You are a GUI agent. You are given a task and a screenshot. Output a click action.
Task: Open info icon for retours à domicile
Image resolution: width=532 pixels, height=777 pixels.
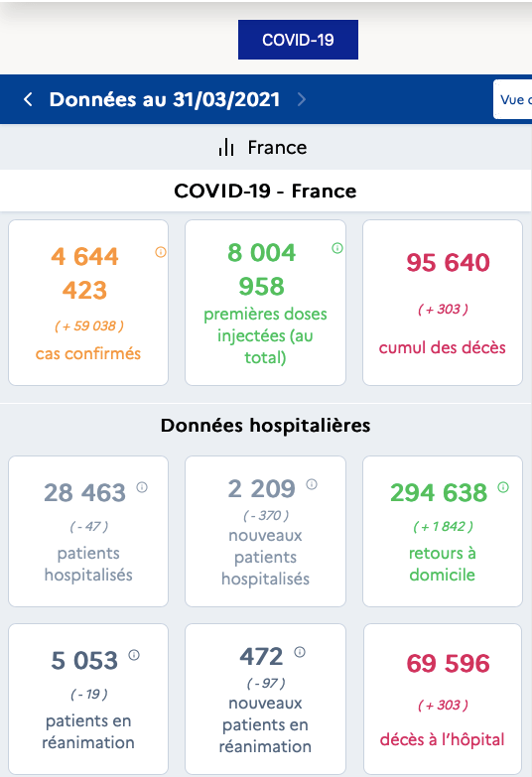(x=503, y=487)
